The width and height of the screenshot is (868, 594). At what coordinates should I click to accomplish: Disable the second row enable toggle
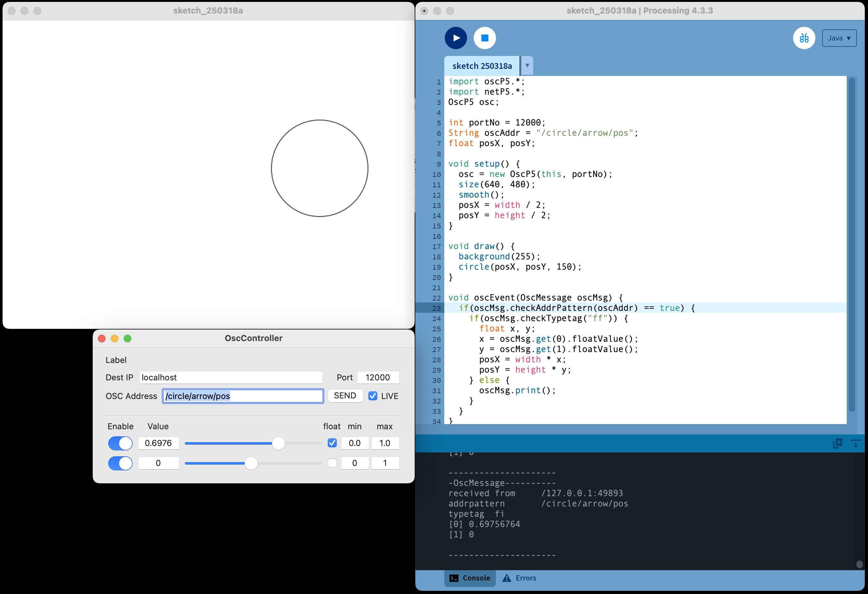tap(120, 463)
